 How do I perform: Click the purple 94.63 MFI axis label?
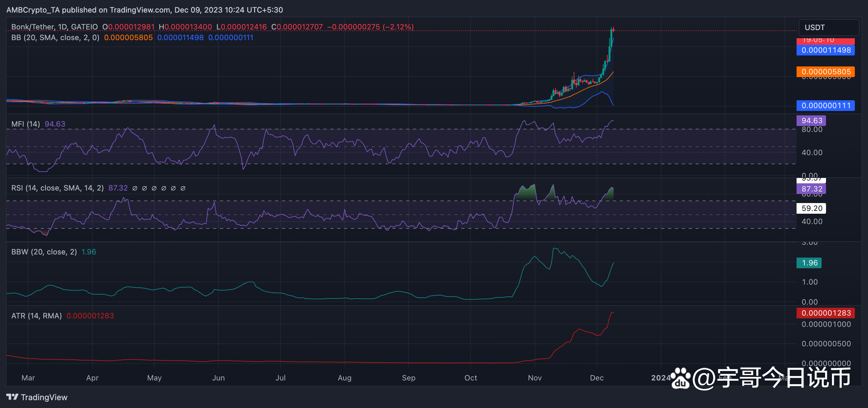coord(811,121)
